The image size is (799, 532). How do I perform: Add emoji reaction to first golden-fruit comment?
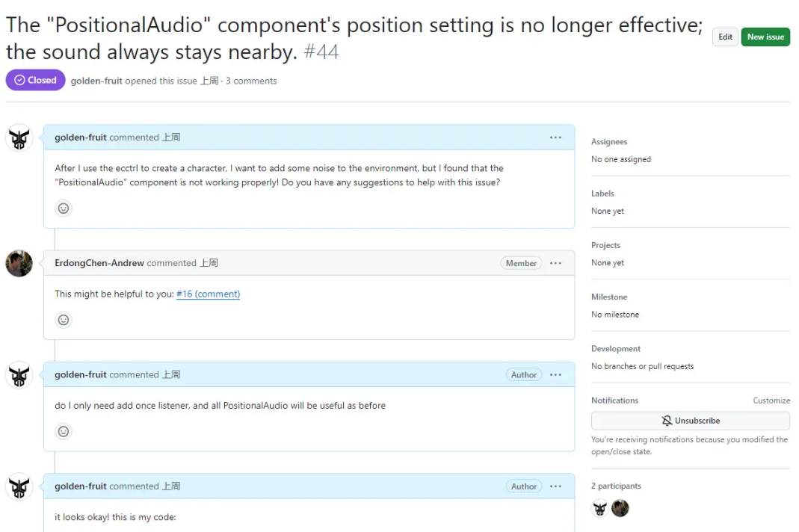pyautogui.click(x=64, y=208)
